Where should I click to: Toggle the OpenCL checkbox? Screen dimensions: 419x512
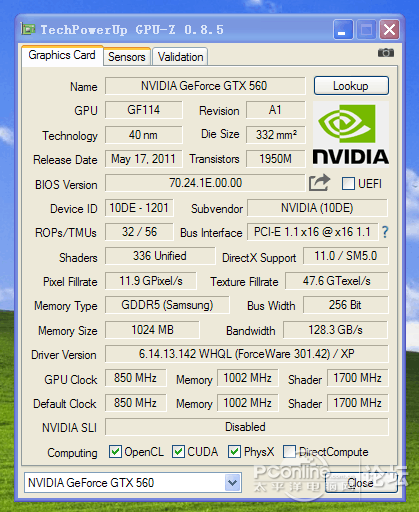click(115, 452)
